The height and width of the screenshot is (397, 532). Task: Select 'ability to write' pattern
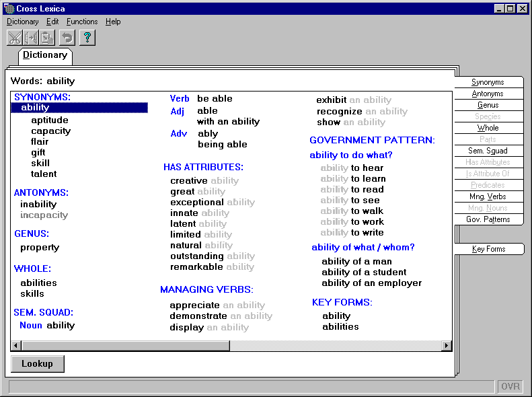point(352,233)
